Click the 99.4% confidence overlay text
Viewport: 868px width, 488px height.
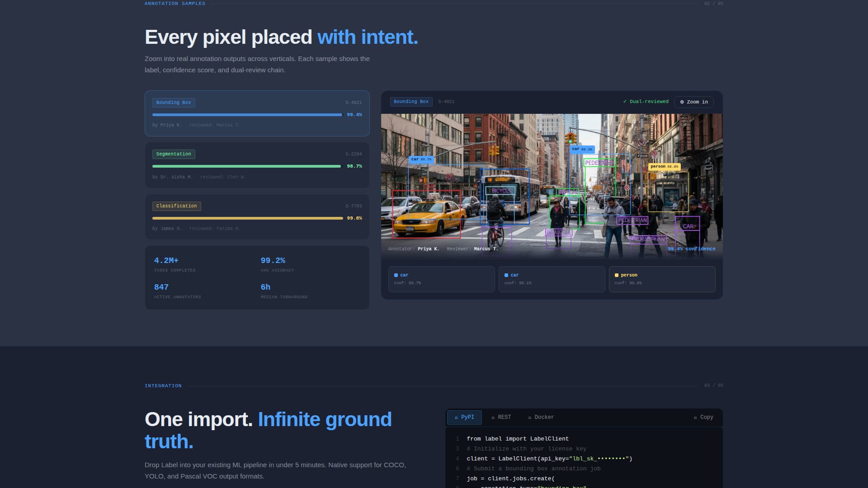pos(691,249)
